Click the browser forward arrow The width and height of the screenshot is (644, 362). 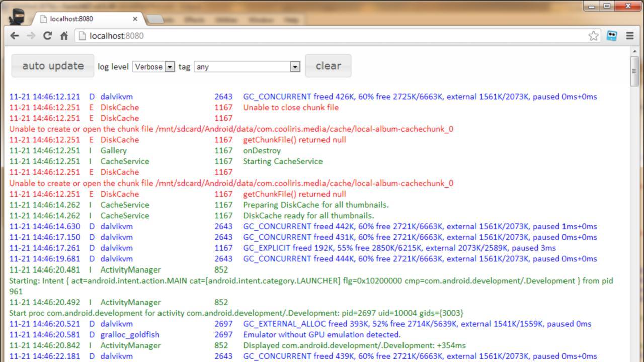[x=31, y=36]
